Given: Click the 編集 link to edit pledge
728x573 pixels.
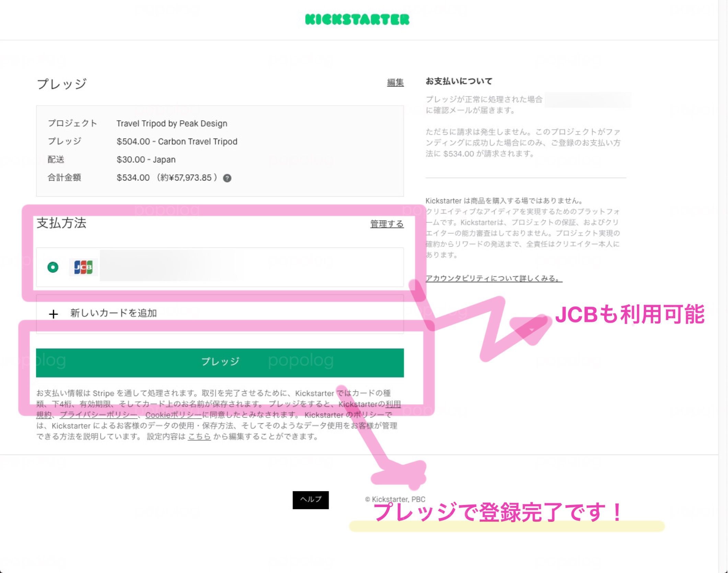Looking at the screenshot, I should click(x=395, y=83).
